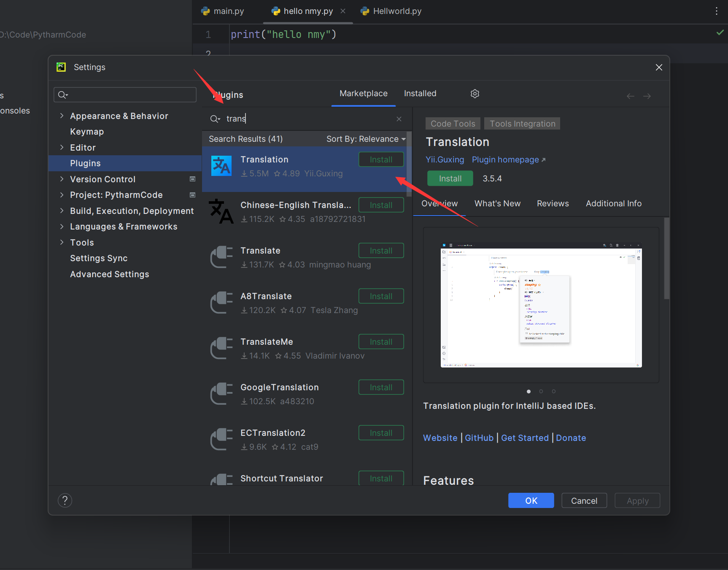The image size is (728, 570).
Task: Open the Website link
Action: click(440, 438)
